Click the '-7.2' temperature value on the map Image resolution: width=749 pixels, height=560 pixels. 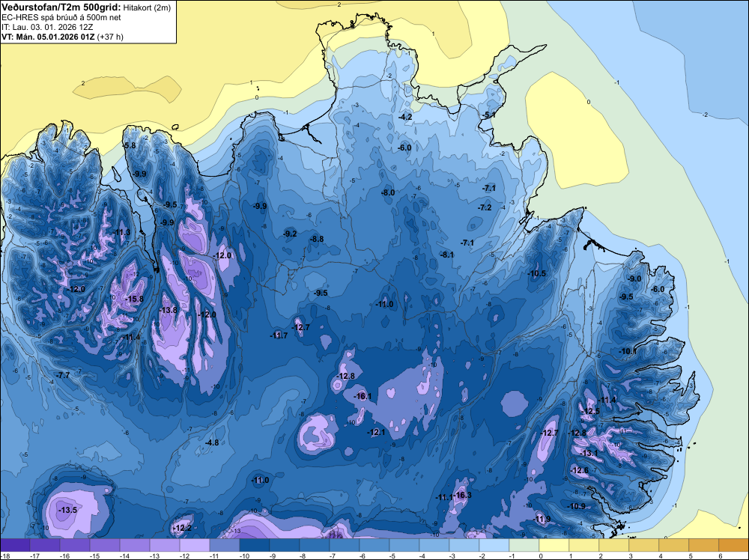click(485, 207)
